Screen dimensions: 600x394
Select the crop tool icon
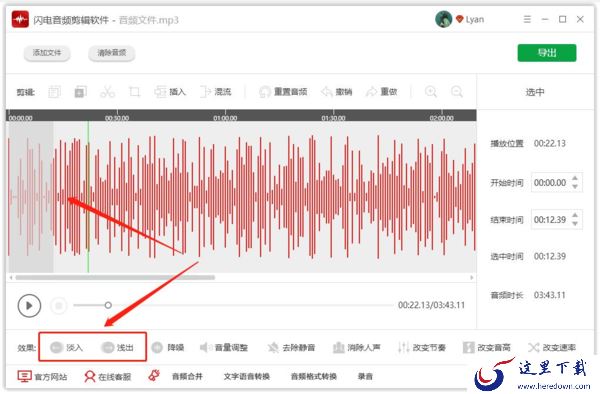tap(134, 92)
